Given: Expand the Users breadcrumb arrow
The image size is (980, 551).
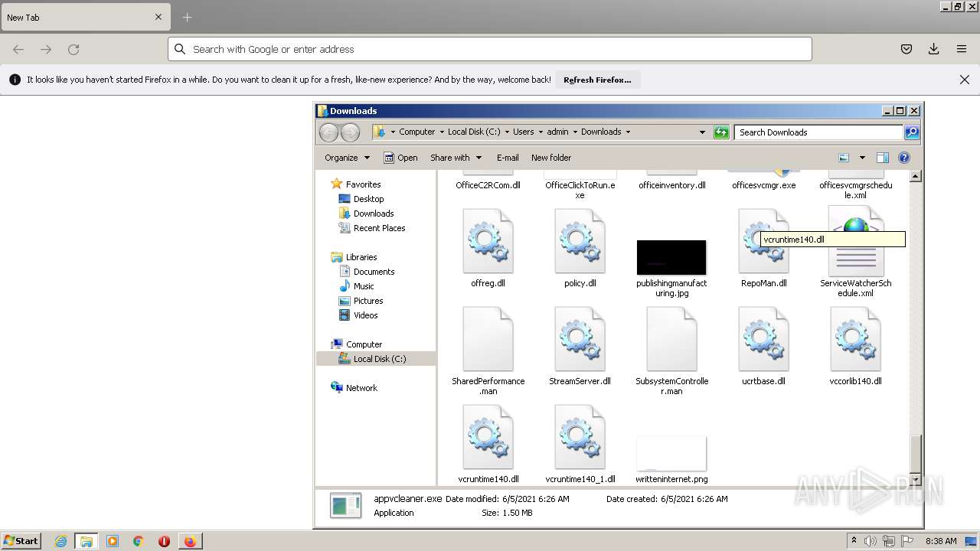Looking at the screenshot, I should click(x=541, y=132).
